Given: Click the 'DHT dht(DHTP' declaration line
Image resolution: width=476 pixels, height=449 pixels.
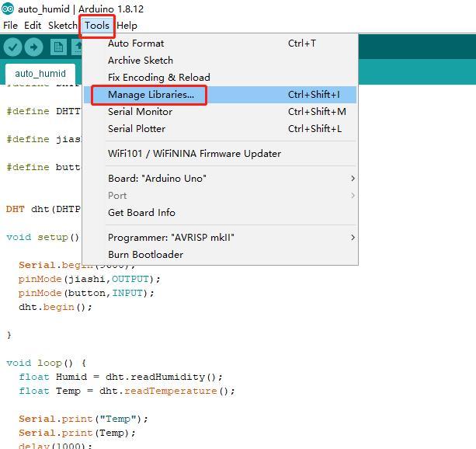Looking at the screenshot, I should [x=43, y=209].
